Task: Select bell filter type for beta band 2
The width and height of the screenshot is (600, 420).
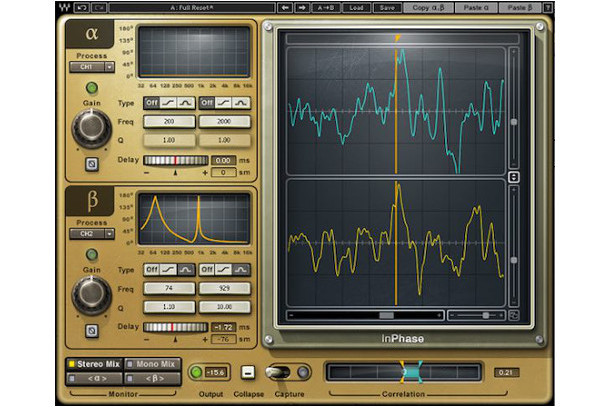Action: 241,270
